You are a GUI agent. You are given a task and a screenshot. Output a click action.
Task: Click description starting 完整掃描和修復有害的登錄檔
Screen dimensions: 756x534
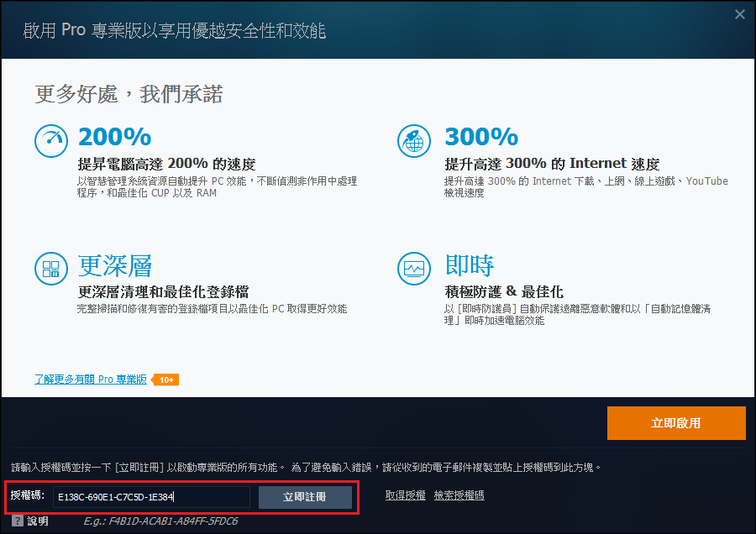(213, 309)
